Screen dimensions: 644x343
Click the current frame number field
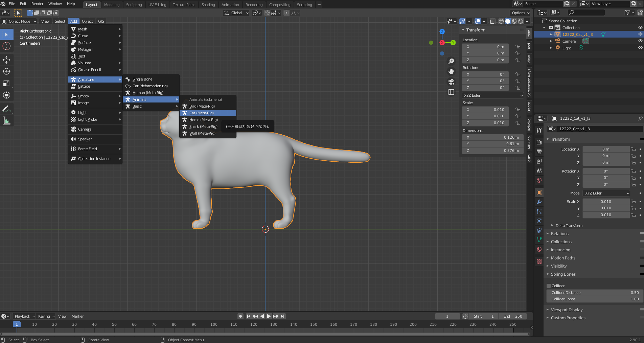tap(447, 316)
